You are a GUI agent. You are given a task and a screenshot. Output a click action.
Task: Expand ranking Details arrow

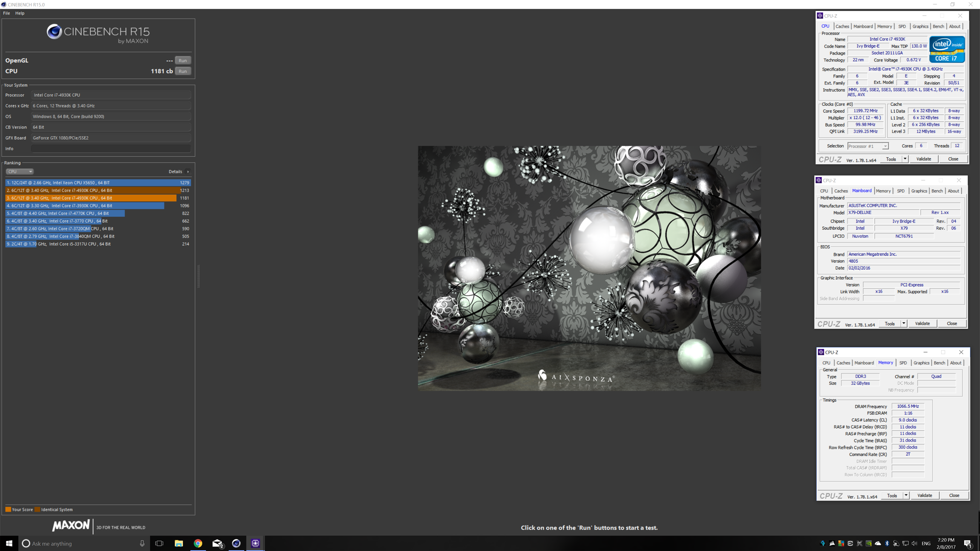(x=188, y=171)
